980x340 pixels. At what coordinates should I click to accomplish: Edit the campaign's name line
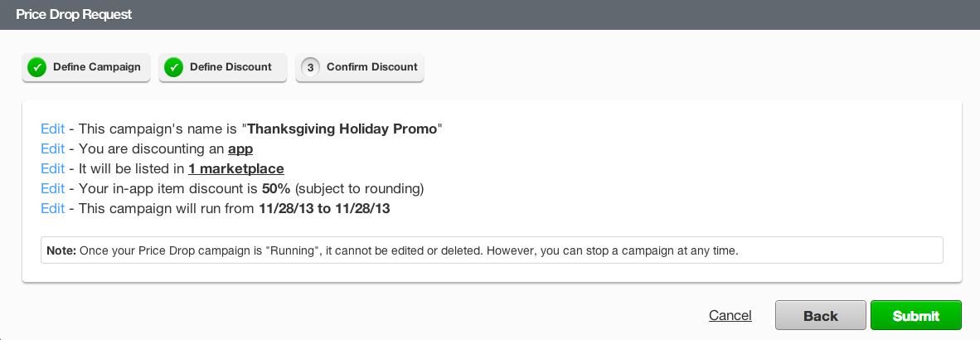click(52, 129)
